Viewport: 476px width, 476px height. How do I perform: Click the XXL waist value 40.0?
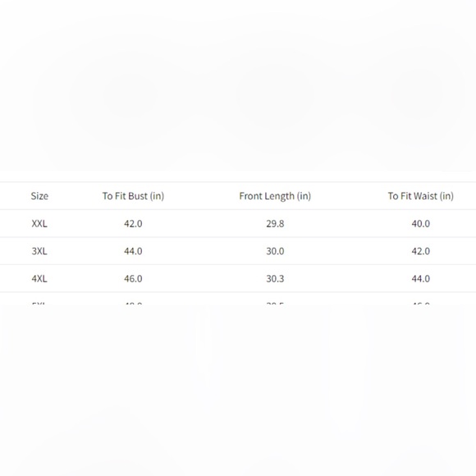tap(421, 224)
